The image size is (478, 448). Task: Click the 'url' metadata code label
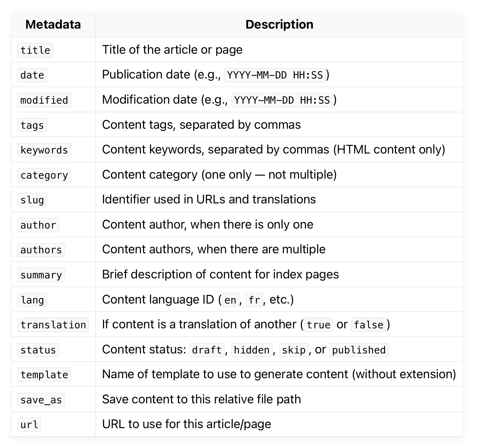click(29, 425)
